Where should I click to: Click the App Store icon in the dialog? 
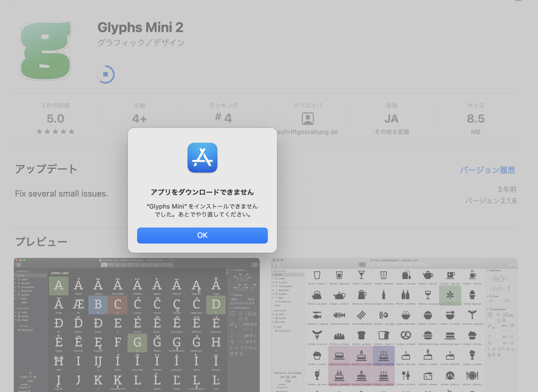pos(202,158)
